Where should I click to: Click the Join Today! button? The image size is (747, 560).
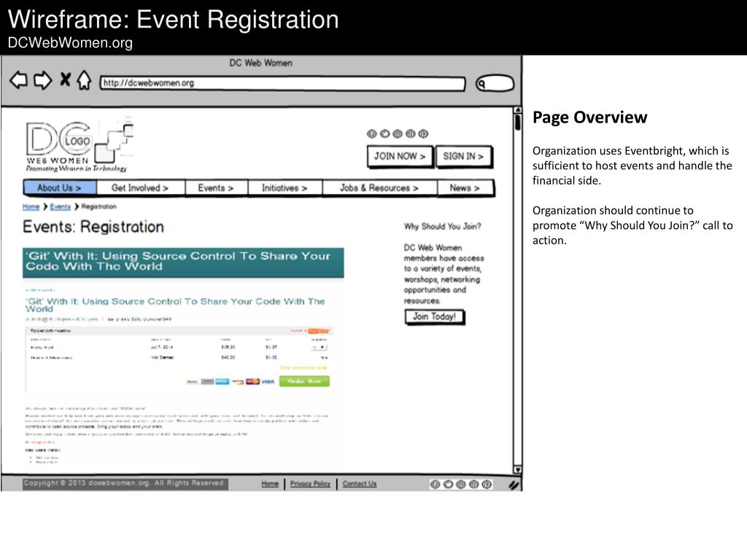point(435,316)
